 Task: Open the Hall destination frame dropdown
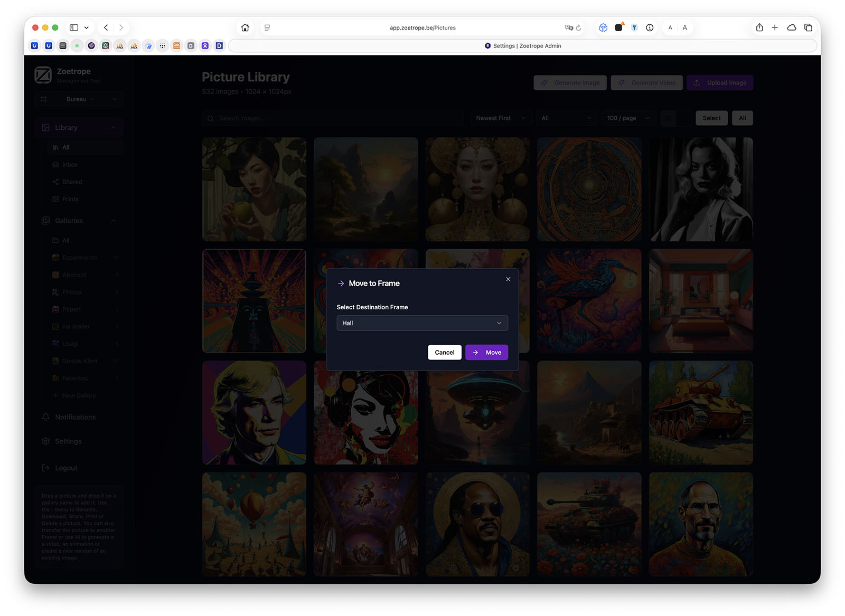(x=421, y=323)
